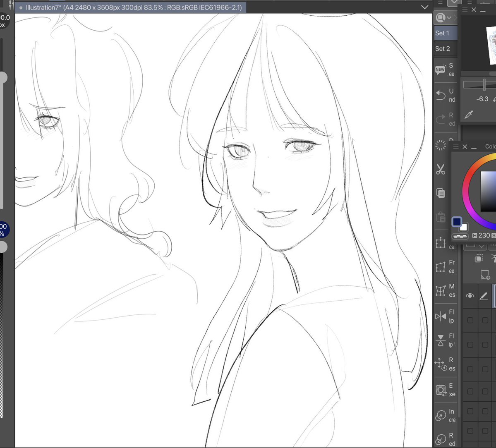Open the NEW speech-bubble item
496x448 pixels.
coord(440,69)
